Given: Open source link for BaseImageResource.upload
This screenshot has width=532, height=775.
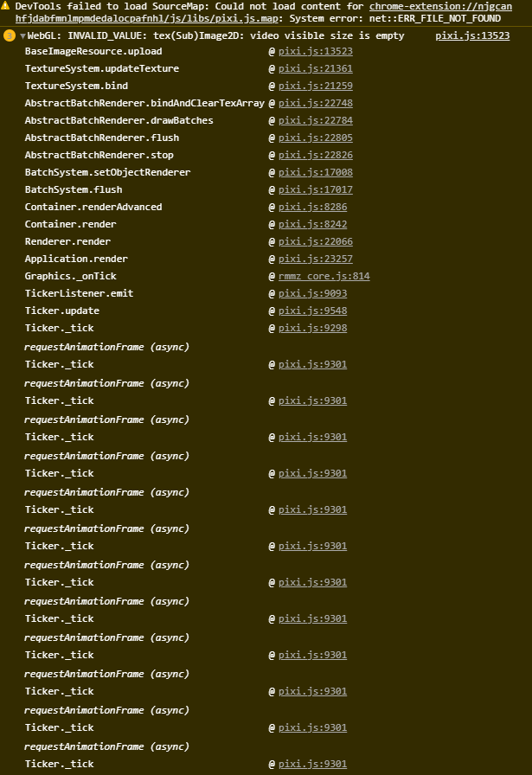Looking at the screenshot, I should pyautogui.click(x=315, y=51).
